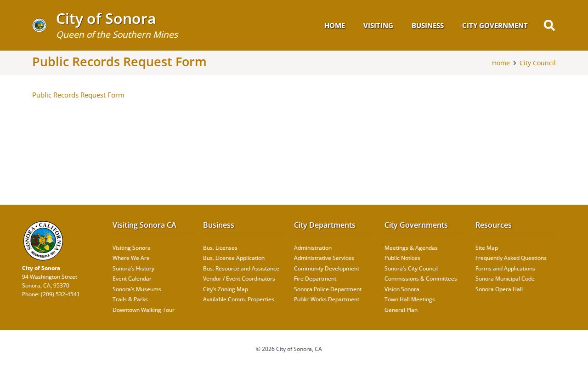Click City Council breadcrumb link
Viewport: 588px width, 368px height.
pyautogui.click(x=537, y=63)
